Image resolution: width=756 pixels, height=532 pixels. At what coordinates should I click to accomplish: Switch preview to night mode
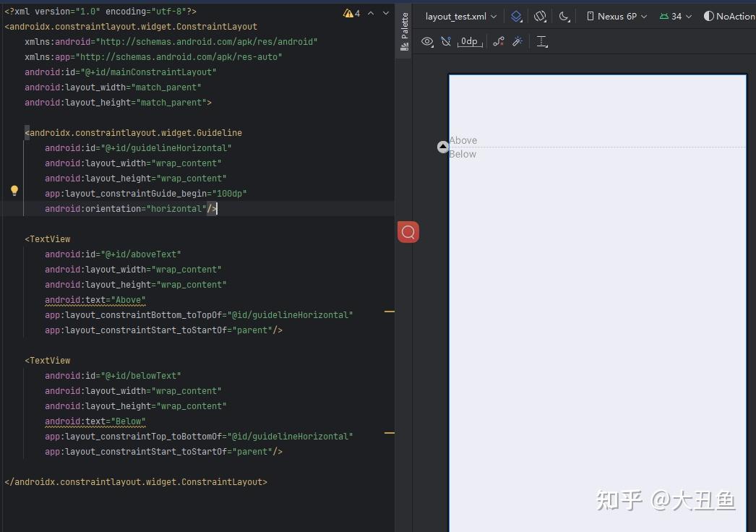[x=565, y=16]
